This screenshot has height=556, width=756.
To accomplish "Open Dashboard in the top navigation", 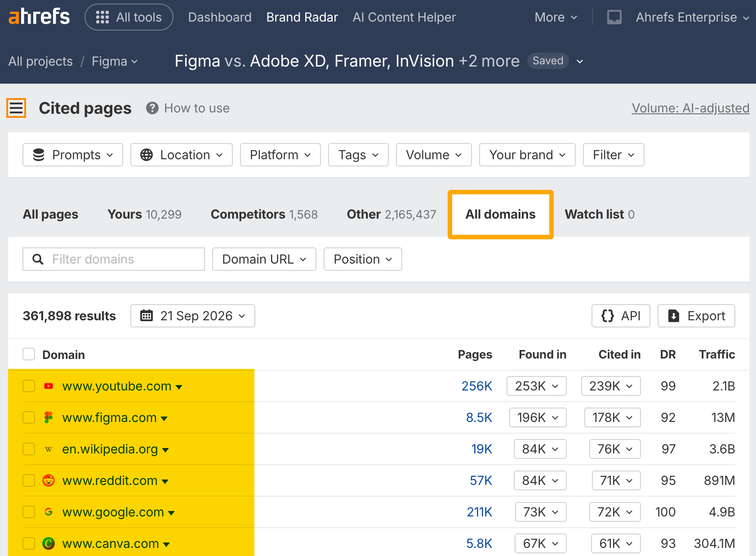I will (x=220, y=17).
